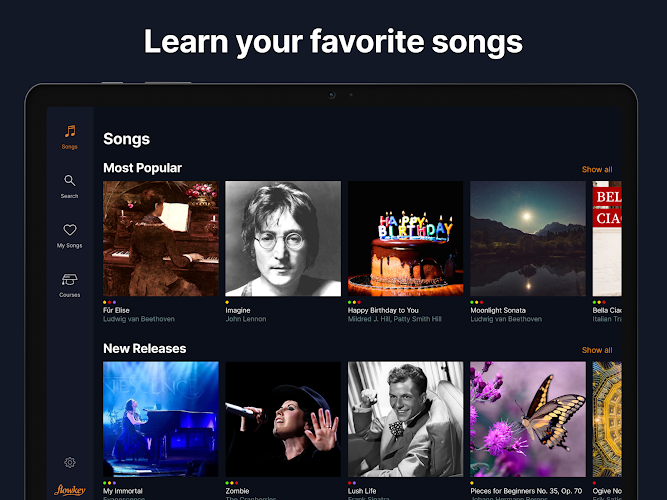Open the My Immortal song thumbnail
This screenshot has width=667, height=500.
pos(161,419)
